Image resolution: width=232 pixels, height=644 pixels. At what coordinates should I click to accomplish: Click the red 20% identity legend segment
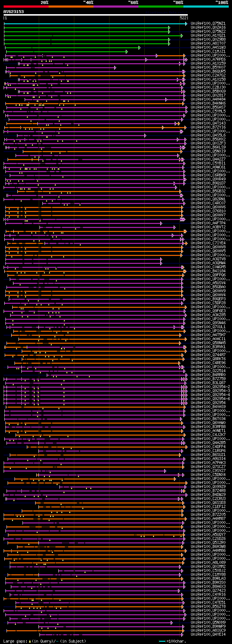(26, 6)
